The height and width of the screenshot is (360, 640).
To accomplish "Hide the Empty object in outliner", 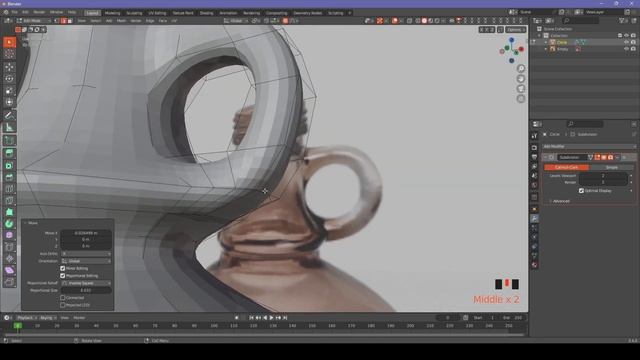I will 627,49.
